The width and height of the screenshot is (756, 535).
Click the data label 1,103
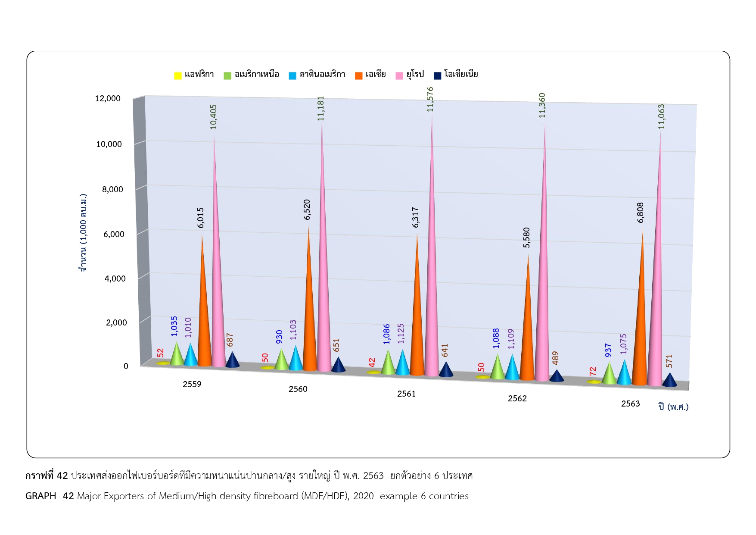pyautogui.click(x=293, y=330)
